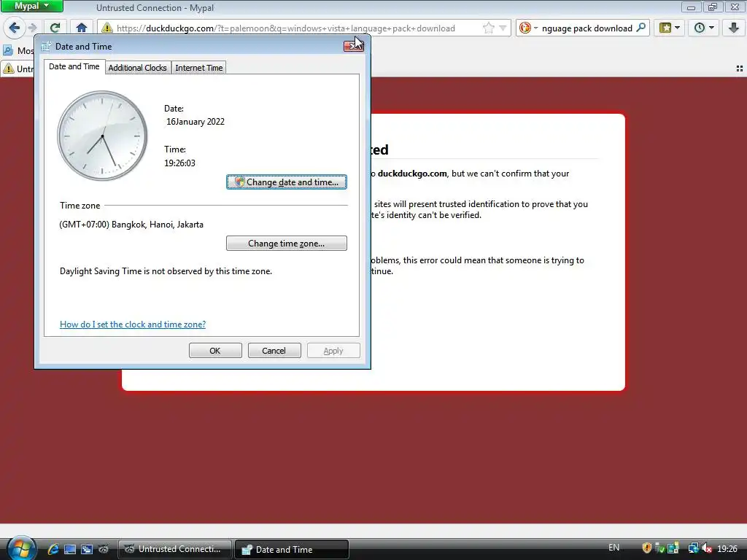The image size is (747, 560).
Task: Open the address bar history dropdown arrow
Action: 503,28
